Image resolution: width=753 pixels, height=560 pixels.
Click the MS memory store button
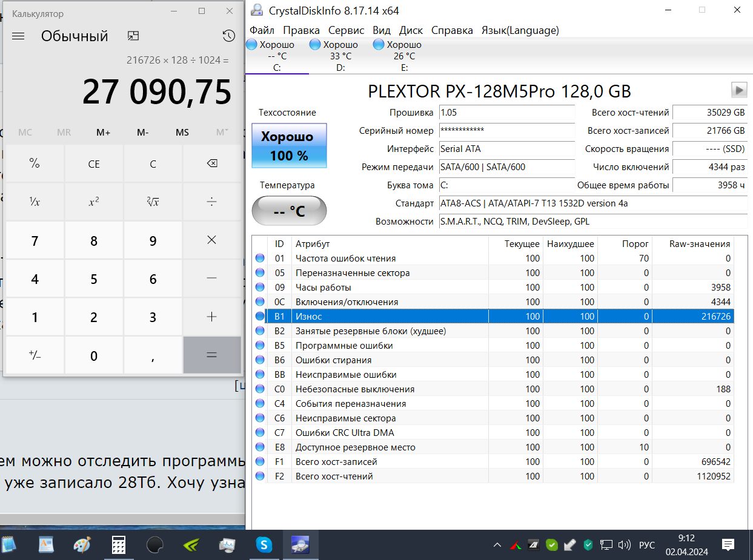coord(182,132)
